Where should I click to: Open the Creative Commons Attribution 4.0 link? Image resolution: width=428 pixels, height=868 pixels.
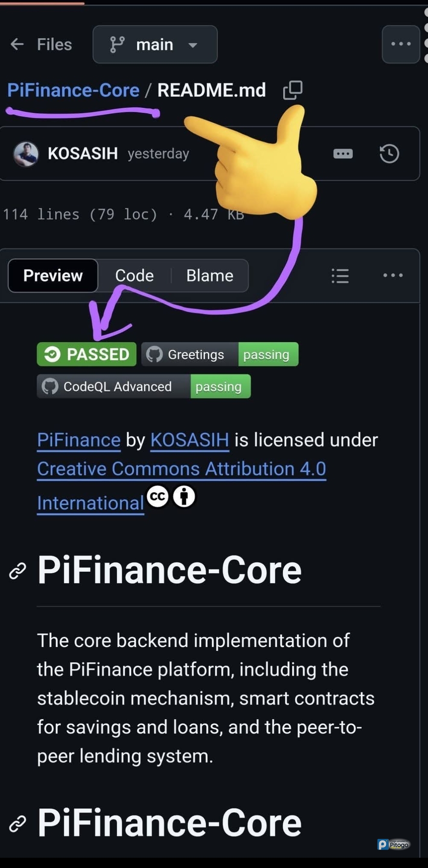click(182, 469)
